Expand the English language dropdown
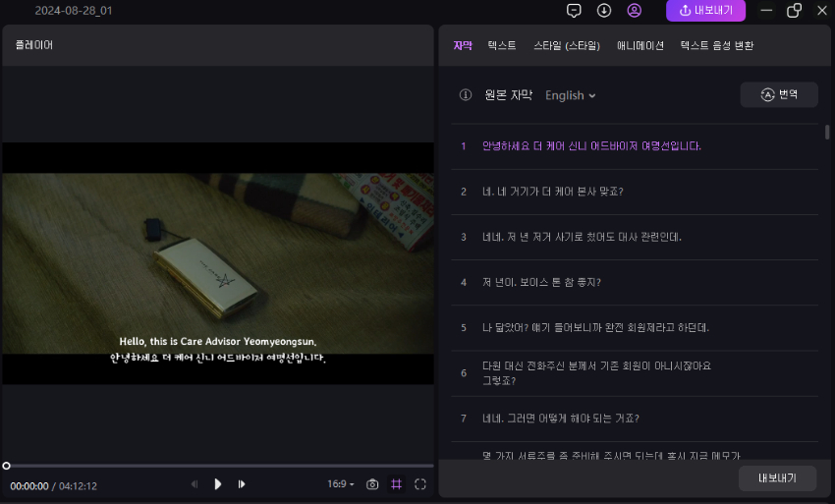Image resolution: width=835 pixels, height=504 pixels. click(571, 95)
